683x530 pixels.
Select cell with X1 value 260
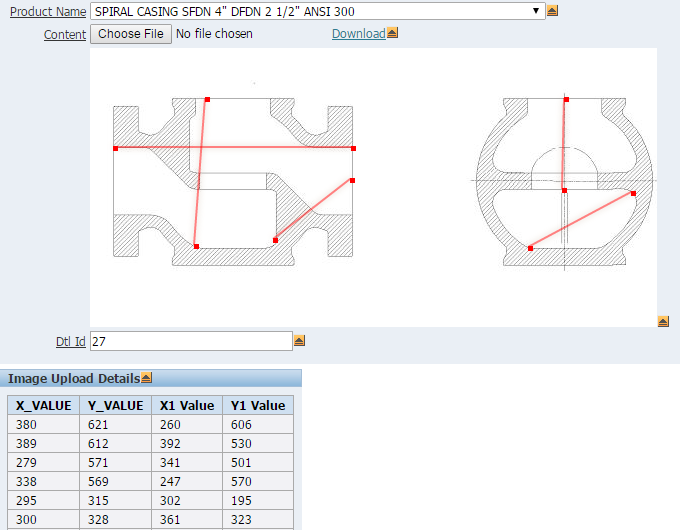(x=187, y=425)
